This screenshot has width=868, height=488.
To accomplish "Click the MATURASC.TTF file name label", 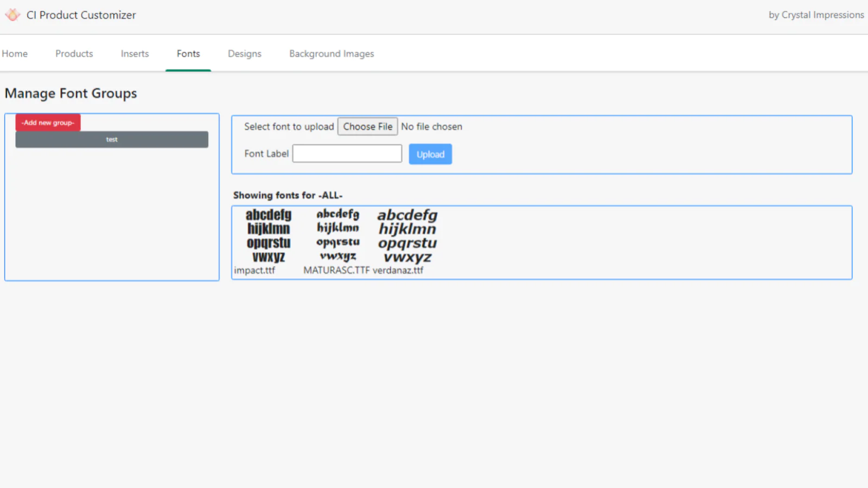I will [x=336, y=270].
